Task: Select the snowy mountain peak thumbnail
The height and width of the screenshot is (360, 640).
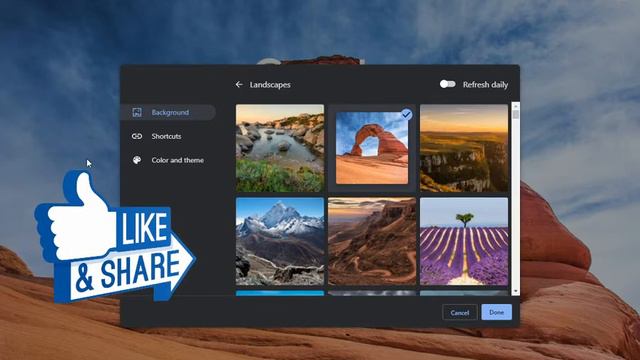Action: tap(280, 241)
